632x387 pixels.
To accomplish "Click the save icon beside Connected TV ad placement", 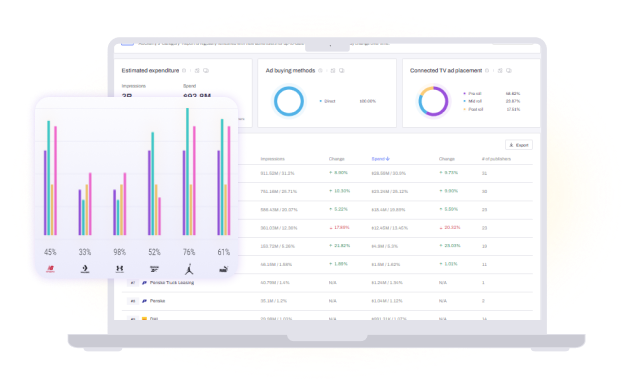I will [500, 71].
